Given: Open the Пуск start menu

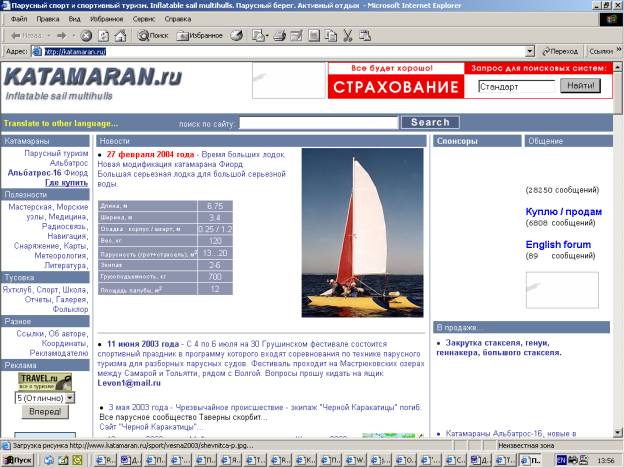Looking at the screenshot, I should pyautogui.click(x=18, y=460).
